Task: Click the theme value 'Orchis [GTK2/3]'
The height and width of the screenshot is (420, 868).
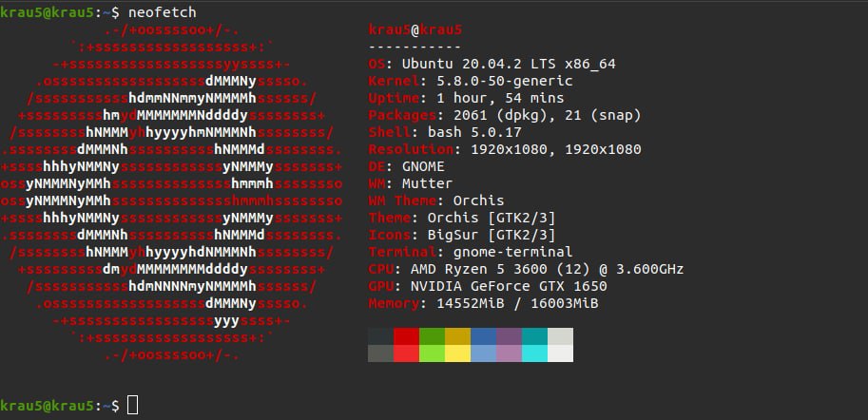Action: click(x=492, y=218)
